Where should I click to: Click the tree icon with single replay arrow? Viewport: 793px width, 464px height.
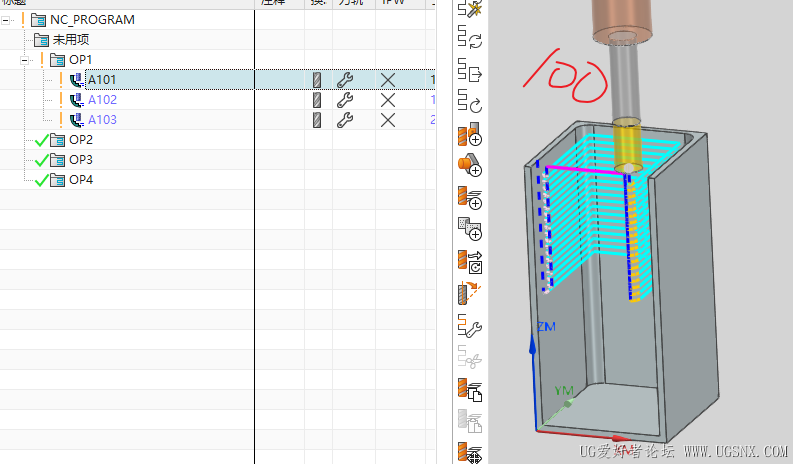click(x=469, y=102)
